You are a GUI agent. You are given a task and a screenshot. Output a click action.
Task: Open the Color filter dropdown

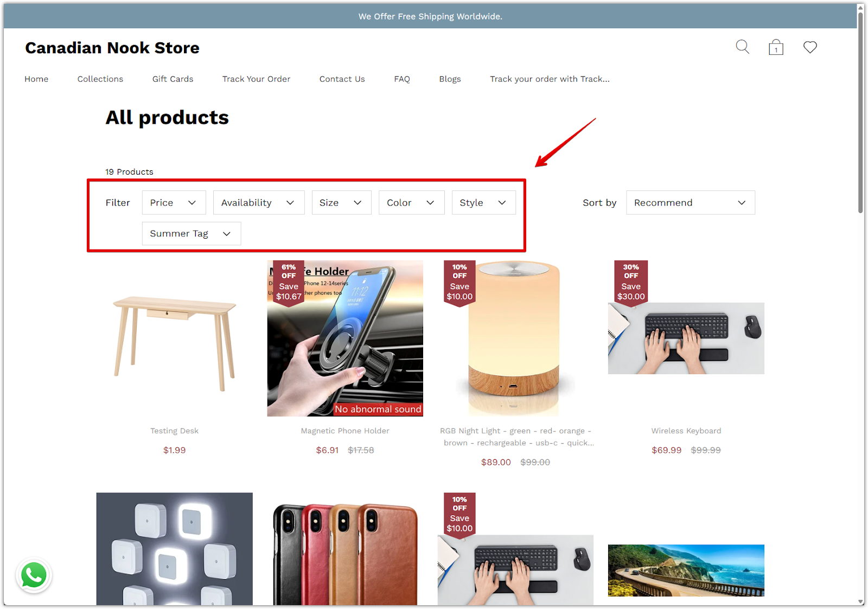click(x=411, y=202)
